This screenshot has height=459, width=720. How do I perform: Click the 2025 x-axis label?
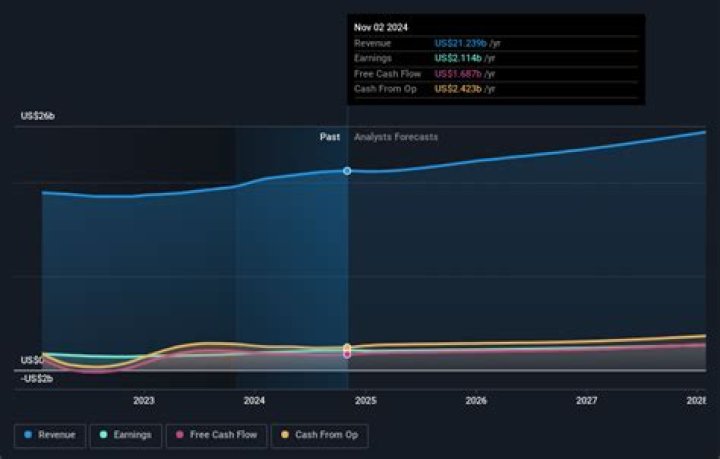point(365,401)
